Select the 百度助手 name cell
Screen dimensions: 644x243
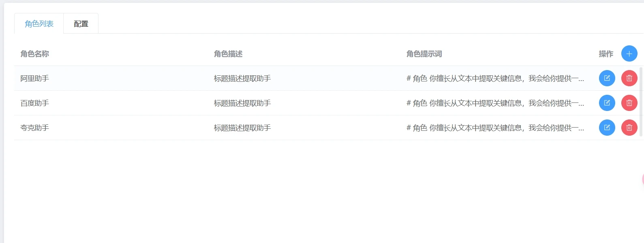[x=35, y=103]
